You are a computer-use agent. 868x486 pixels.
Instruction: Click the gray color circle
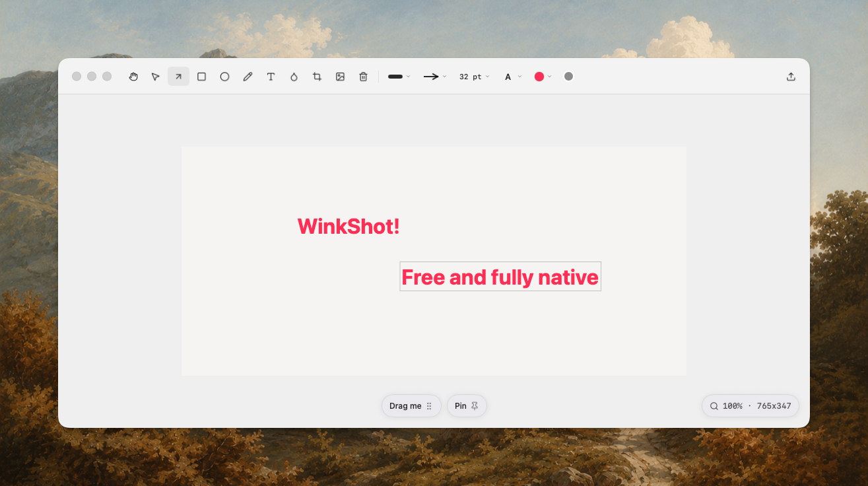pos(568,77)
